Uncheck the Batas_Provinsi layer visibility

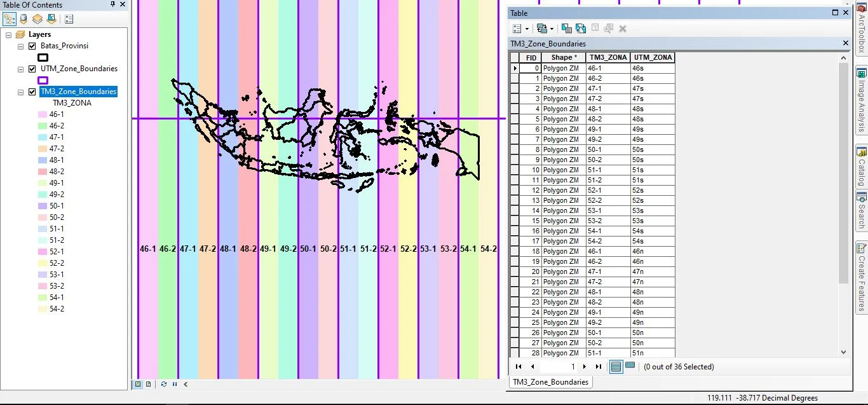(x=32, y=45)
